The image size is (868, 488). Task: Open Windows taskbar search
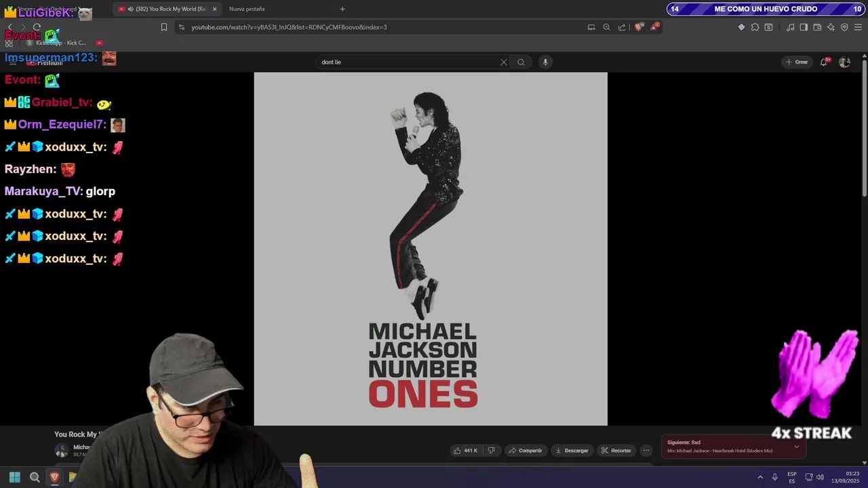click(35, 477)
